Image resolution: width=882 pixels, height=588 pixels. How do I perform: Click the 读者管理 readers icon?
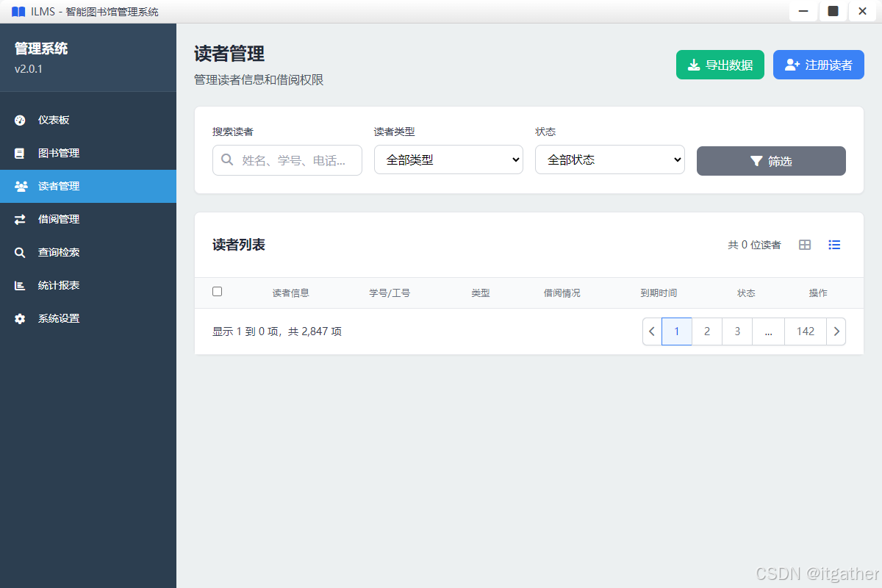[19, 186]
